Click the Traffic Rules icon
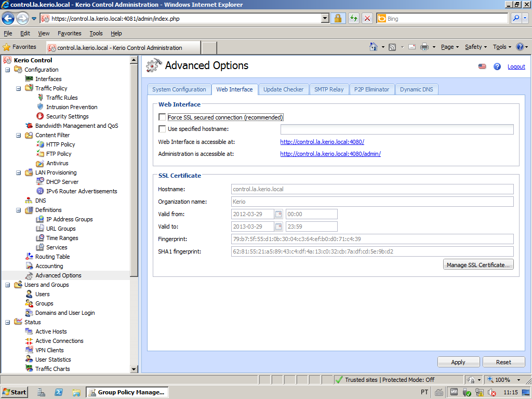The width and height of the screenshot is (532, 399). point(40,97)
